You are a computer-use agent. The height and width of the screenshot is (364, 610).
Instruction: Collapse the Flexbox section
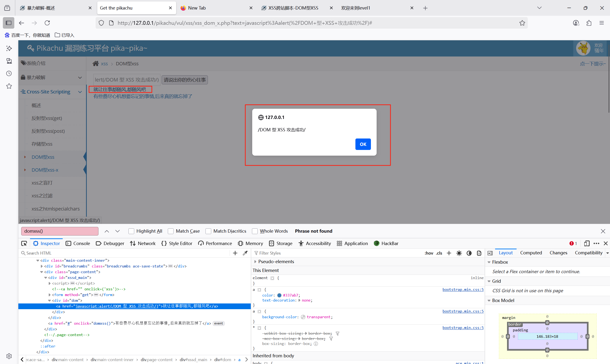(x=489, y=262)
